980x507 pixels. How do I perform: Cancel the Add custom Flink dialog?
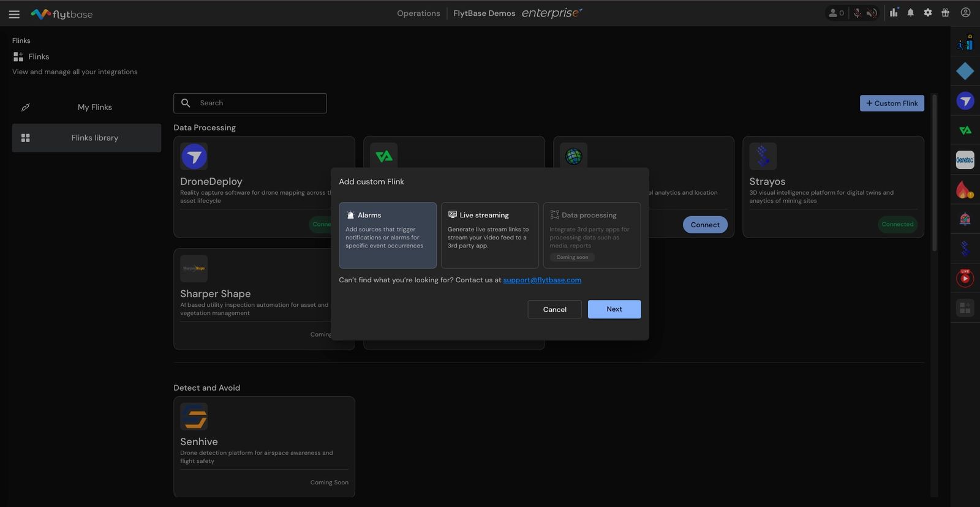point(555,309)
